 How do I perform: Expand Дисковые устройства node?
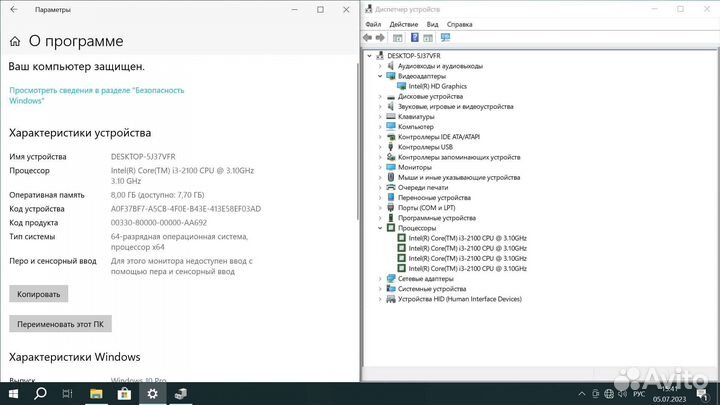(380, 96)
